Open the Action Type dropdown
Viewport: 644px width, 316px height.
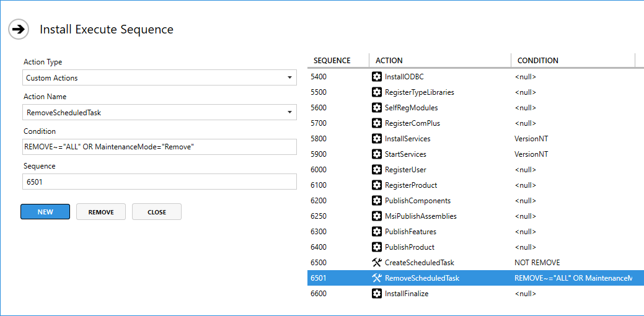159,78
